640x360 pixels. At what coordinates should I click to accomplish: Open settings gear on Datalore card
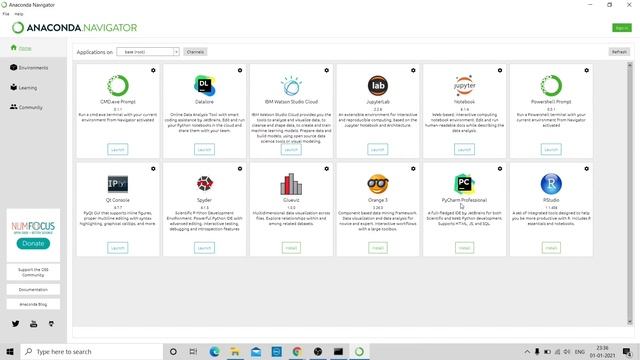click(240, 70)
